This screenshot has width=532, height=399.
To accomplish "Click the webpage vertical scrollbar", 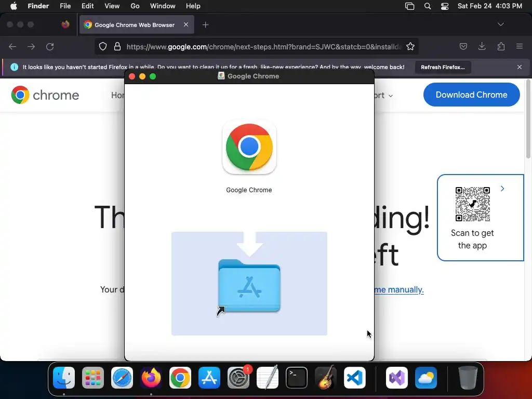I will coord(528,119).
